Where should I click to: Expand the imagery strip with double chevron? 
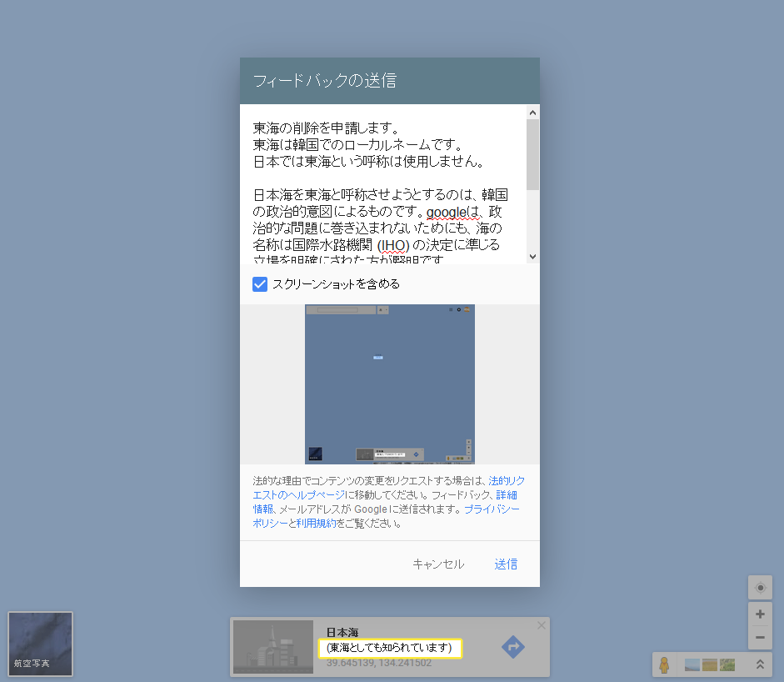[x=760, y=664]
